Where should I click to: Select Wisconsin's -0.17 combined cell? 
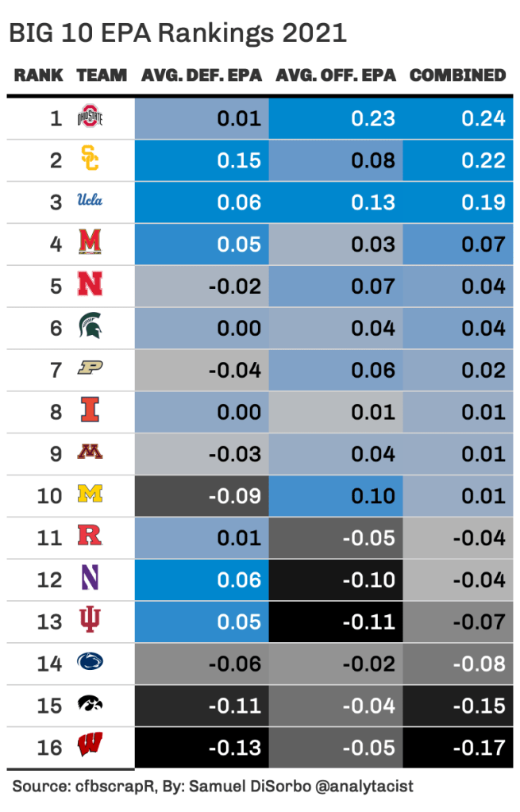[458, 747]
